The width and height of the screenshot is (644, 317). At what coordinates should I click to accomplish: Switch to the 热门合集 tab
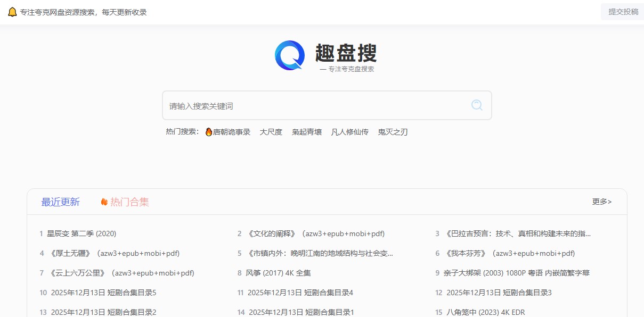[128, 201]
